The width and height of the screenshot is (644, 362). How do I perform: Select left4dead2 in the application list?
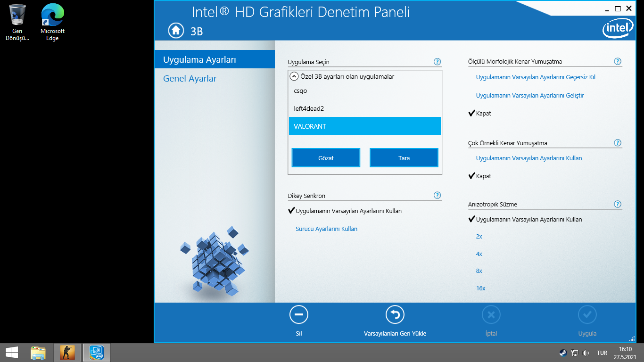[x=365, y=108]
